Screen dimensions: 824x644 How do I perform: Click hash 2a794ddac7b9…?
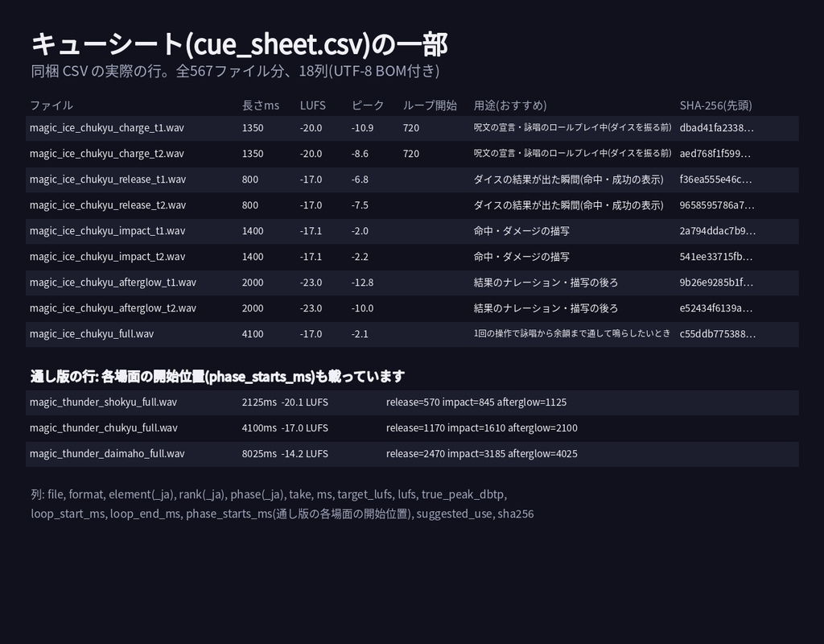click(x=718, y=231)
